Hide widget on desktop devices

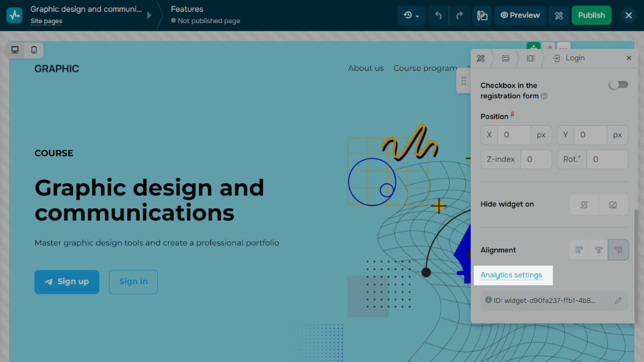coord(613,205)
